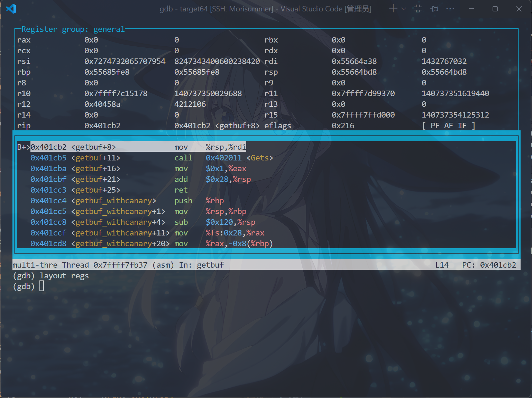
Task: Click the gdb command prompt cursor
Action: (42, 286)
